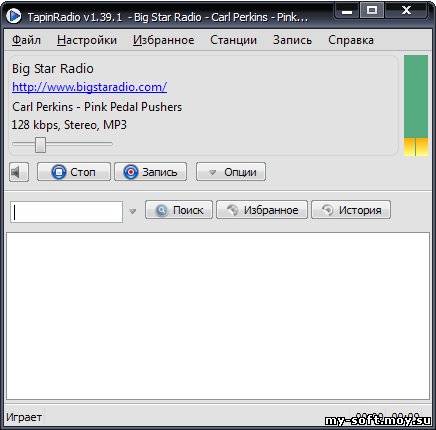Click the 'Carl Perkins - Pink Pedal Pushers' text
Screen dimensions: 436x430
coord(97,107)
